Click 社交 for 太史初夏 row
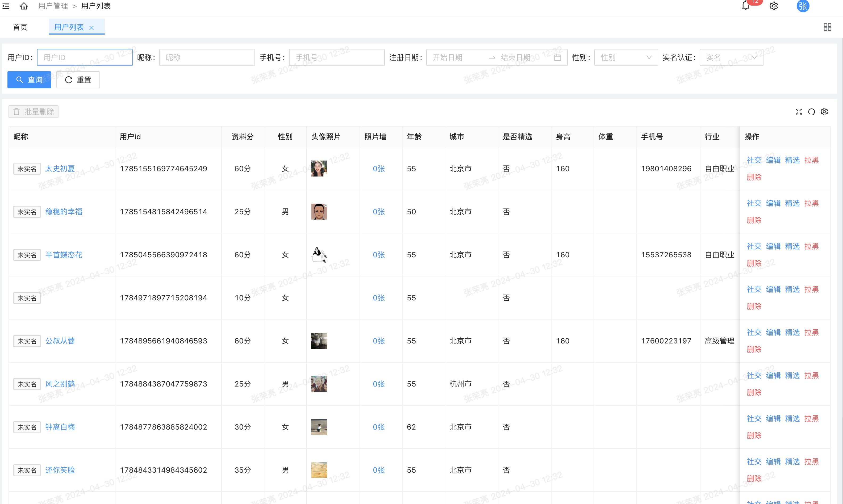 tap(754, 160)
